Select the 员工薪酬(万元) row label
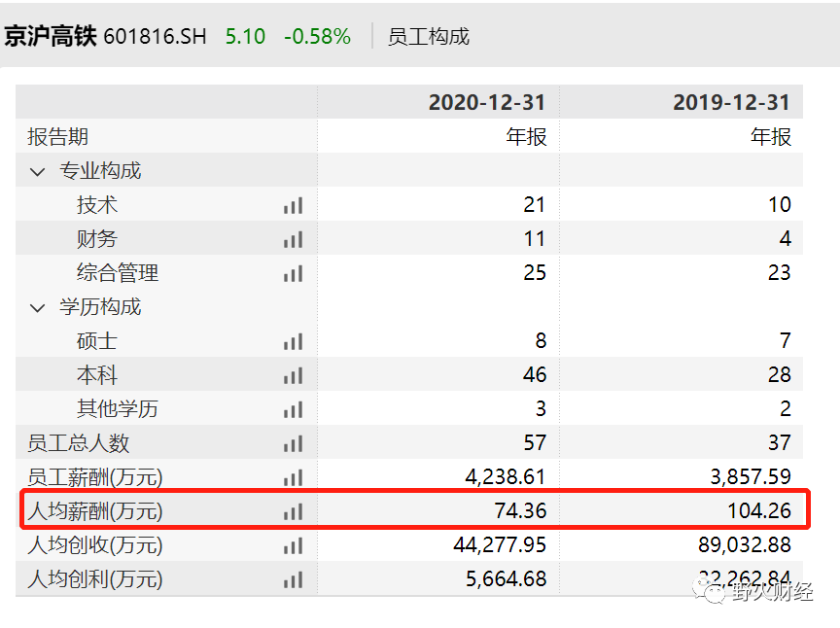The width and height of the screenshot is (840, 628). (x=95, y=477)
